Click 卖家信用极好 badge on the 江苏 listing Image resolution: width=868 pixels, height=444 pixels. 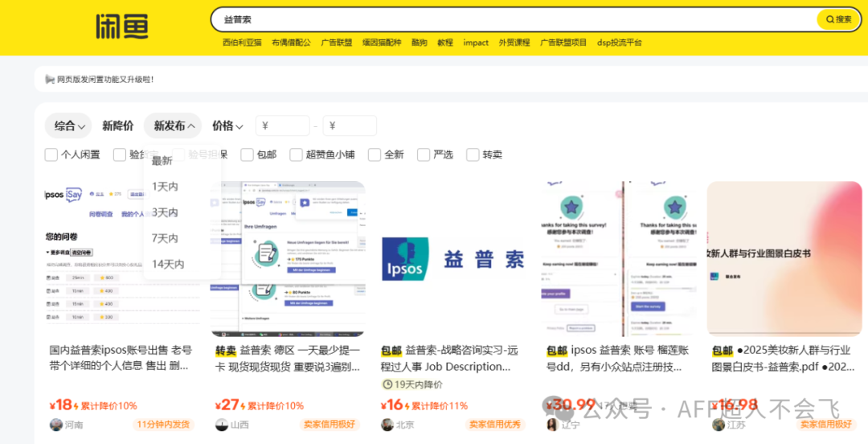point(826,425)
